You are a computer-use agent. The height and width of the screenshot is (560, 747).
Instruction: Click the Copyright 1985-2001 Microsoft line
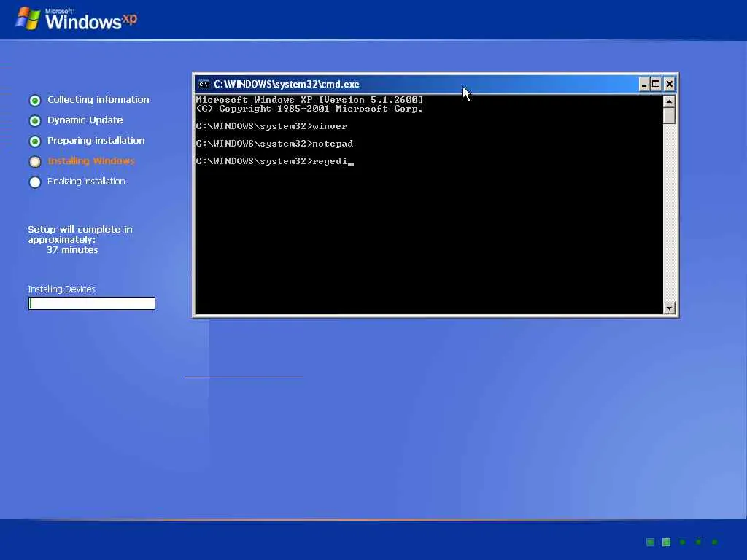point(309,109)
